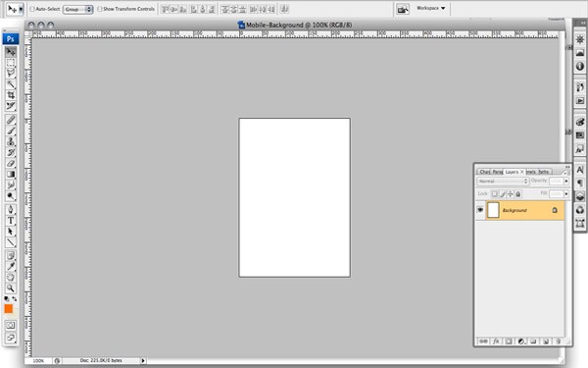Click the Link layers button
Viewport: 588px width, 368px height.
coord(483,342)
